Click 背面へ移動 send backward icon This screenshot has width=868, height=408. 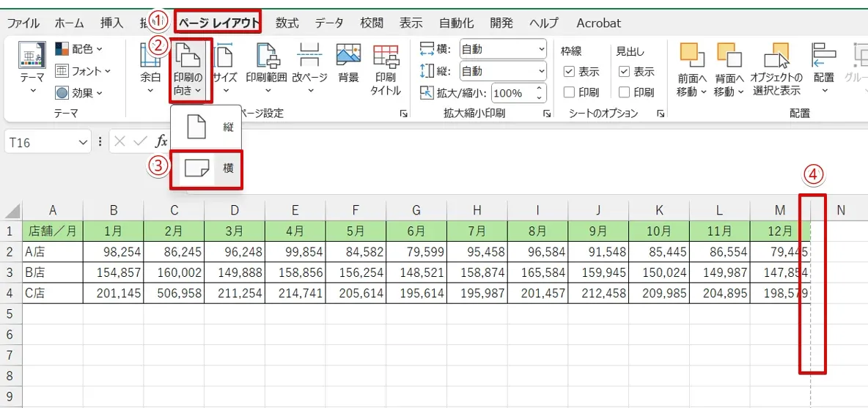[729, 55]
